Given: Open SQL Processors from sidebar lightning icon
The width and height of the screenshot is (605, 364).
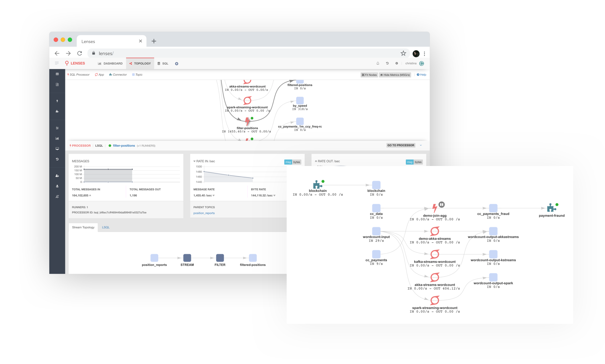Looking at the screenshot, I should point(57,101).
